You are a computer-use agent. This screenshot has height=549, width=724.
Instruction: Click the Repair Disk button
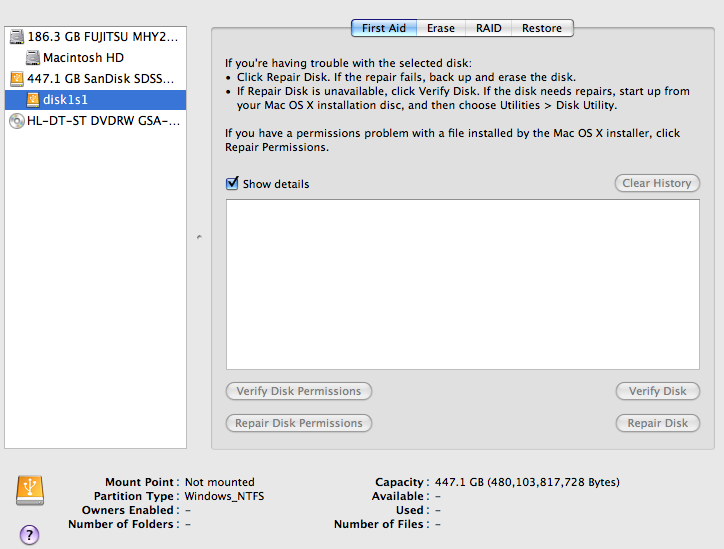click(x=657, y=423)
